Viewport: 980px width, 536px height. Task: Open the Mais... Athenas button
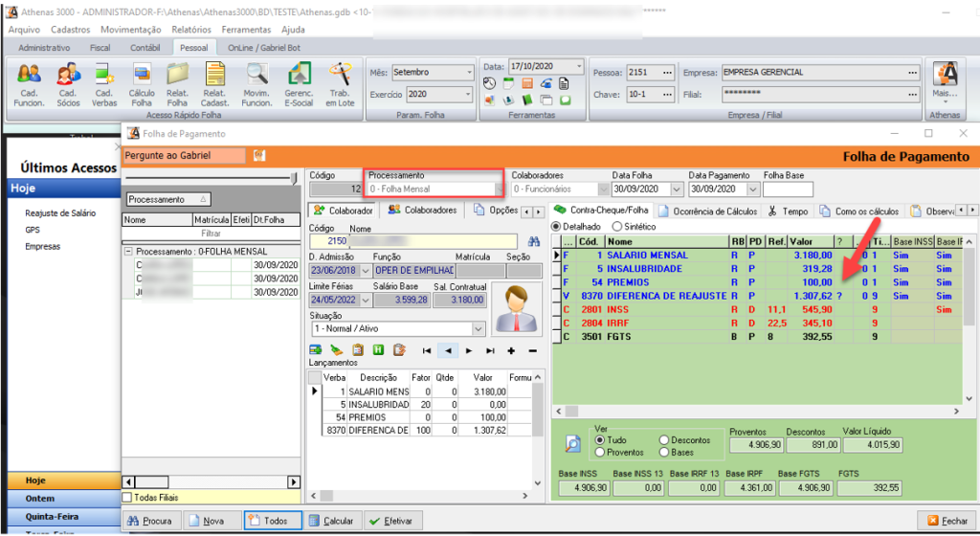[945, 82]
